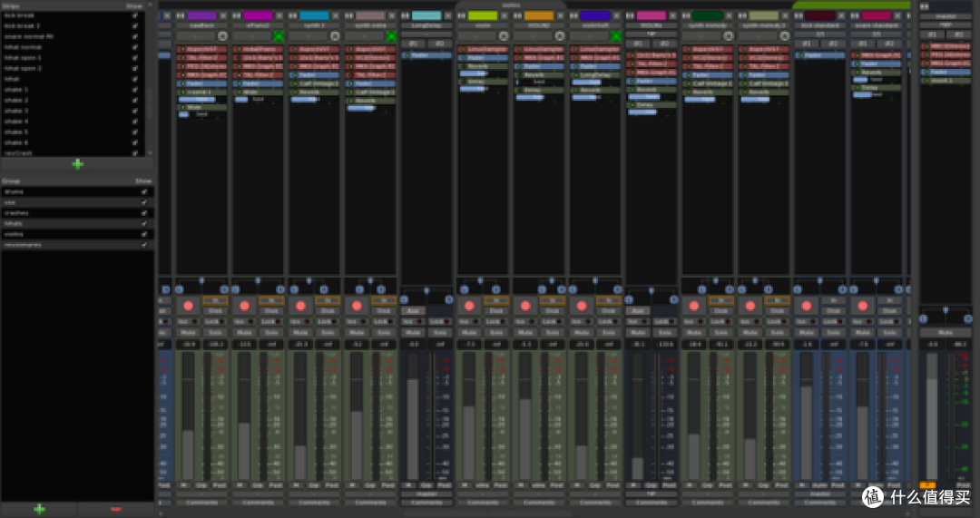Toggle strip width on the synth melody 2 strip
The image size is (980, 518).
tap(742, 15)
